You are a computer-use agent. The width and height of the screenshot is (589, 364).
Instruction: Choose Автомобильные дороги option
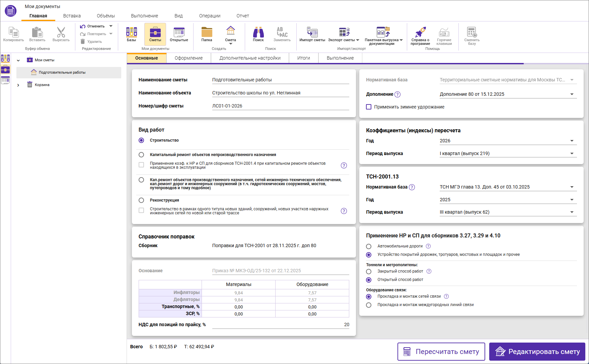pos(369,246)
